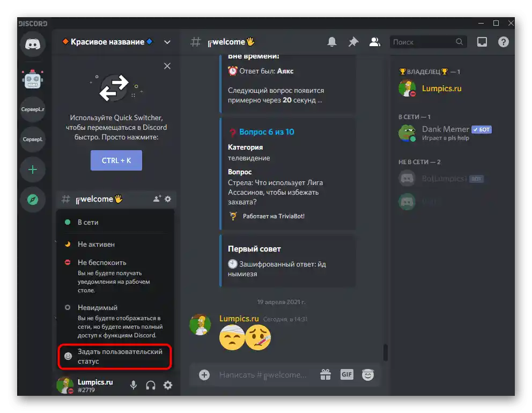Open help question mark icon
This screenshot has width=532, height=413.
(504, 42)
